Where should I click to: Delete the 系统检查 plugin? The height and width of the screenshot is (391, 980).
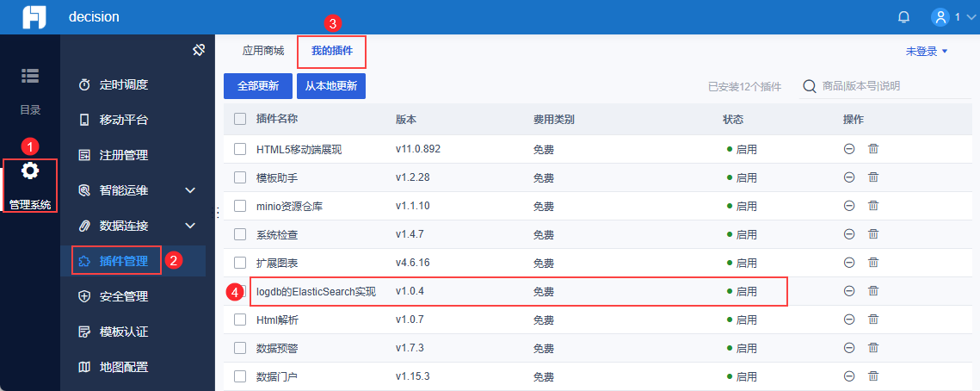point(873,234)
